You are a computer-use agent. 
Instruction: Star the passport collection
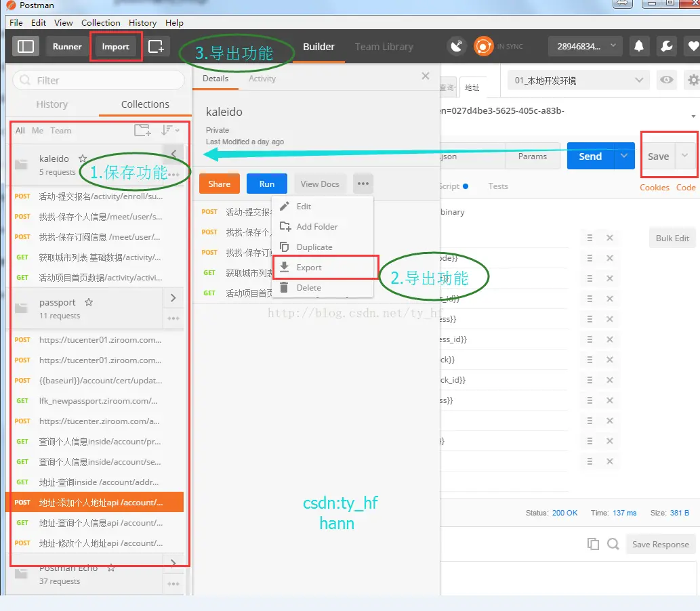click(89, 302)
